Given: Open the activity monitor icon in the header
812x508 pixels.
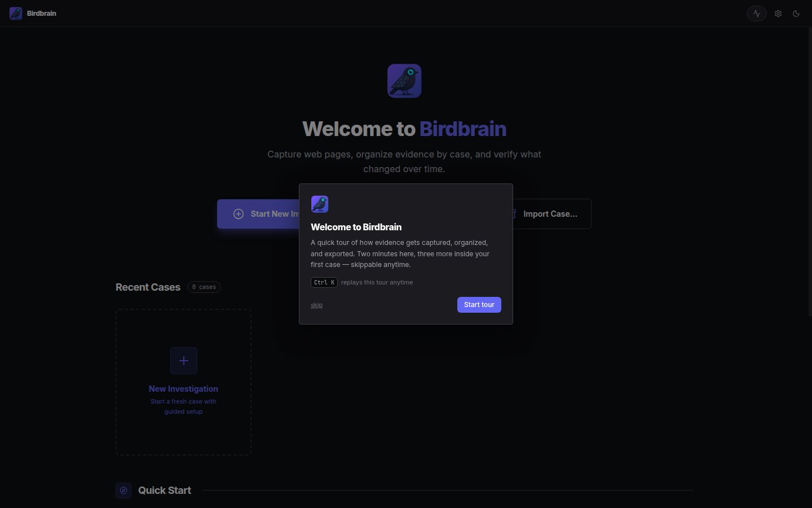Looking at the screenshot, I should tap(757, 14).
